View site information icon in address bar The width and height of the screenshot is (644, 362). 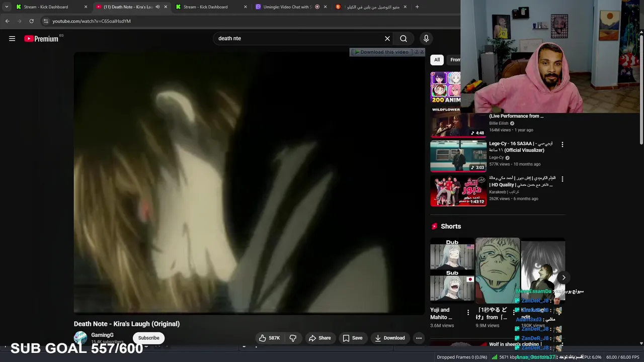pos(45,21)
